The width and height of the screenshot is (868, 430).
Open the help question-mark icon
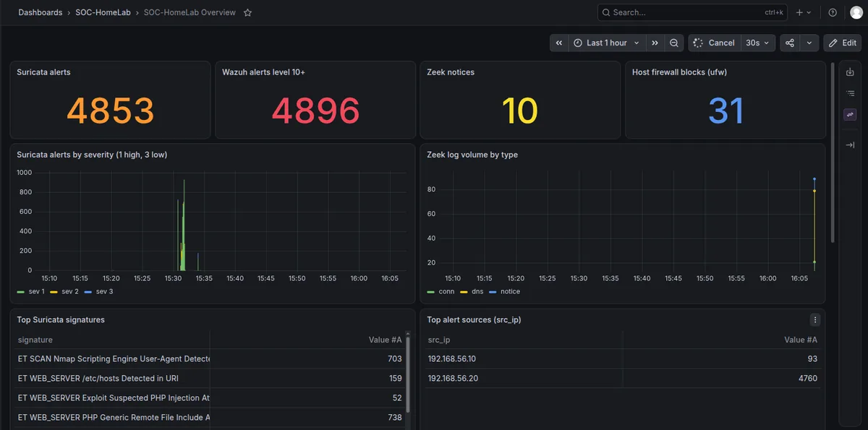(x=833, y=12)
